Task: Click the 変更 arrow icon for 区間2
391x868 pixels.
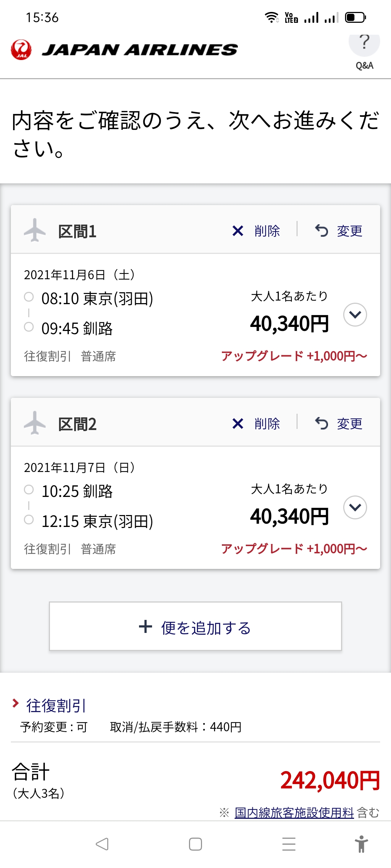Action: tap(321, 424)
